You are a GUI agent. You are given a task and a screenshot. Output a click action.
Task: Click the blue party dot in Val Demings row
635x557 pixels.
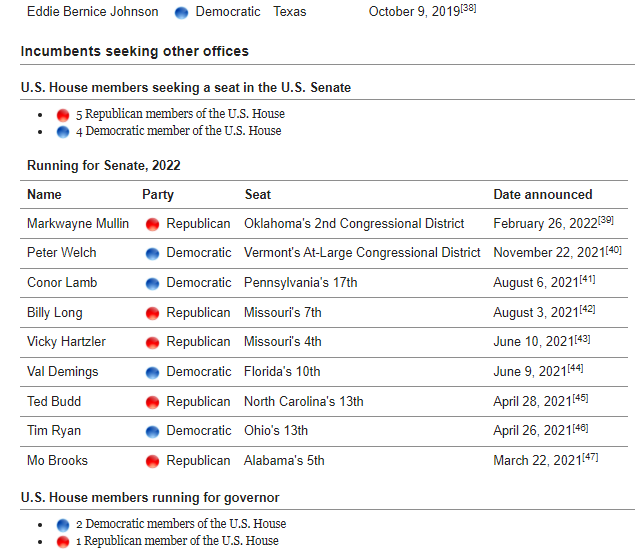tap(152, 372)
